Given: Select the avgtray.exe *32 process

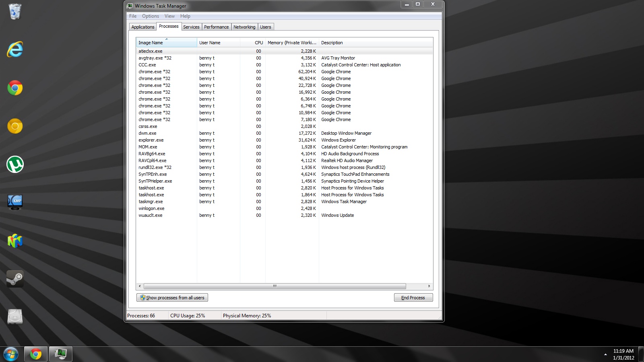Looking at the screenshot, I should (x=285, y=58).
